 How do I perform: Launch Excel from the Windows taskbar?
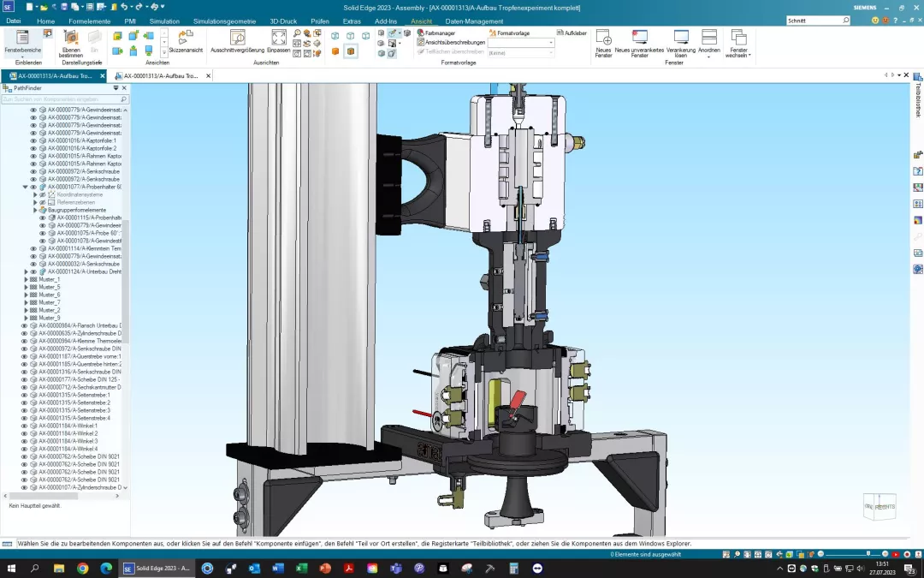point(301,569)
